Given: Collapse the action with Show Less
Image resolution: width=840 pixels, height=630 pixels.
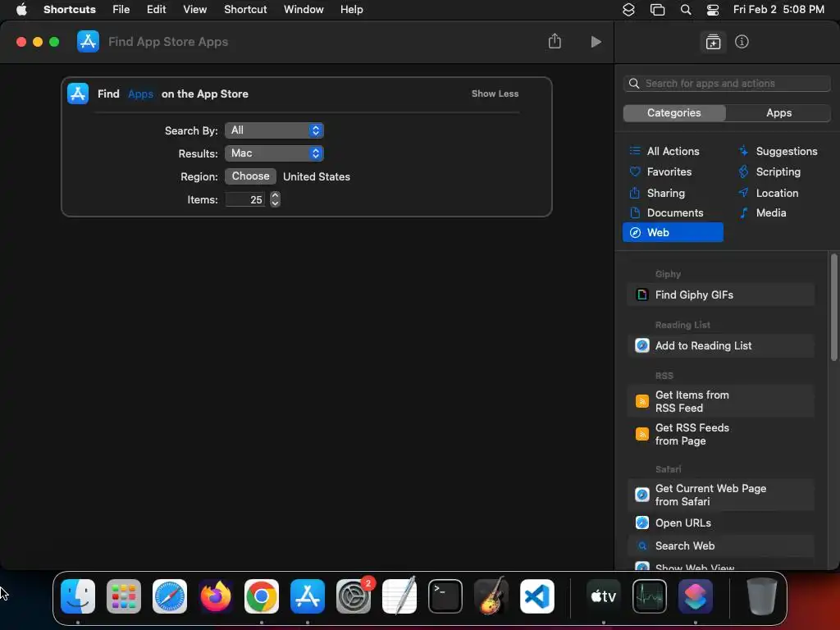Looking at the screenshot, I should pos(495,94).
